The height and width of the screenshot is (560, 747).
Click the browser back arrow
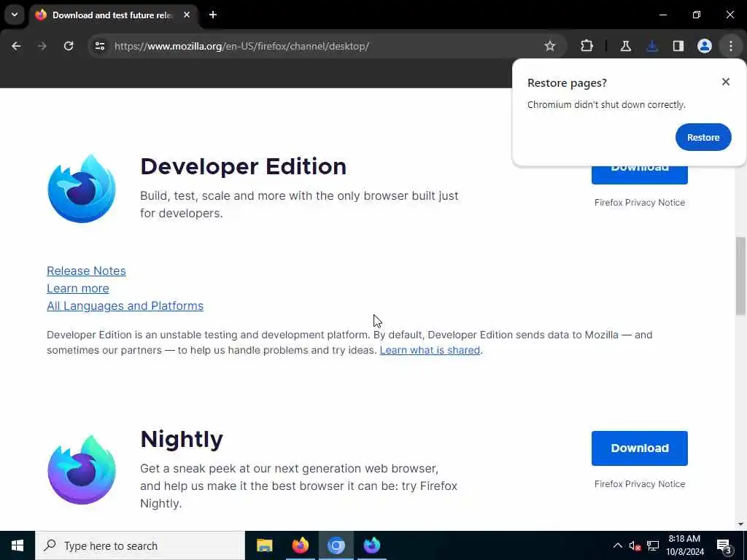tap(16, 46)
